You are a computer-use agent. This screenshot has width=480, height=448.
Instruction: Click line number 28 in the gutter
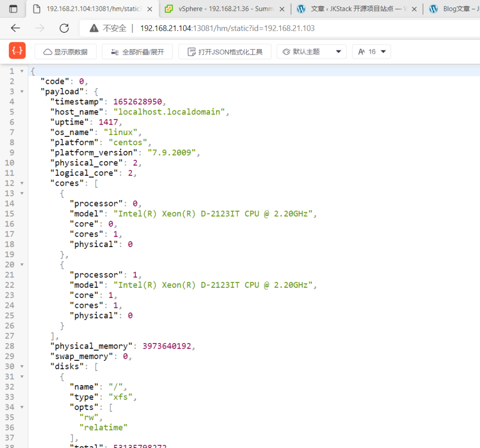[x=9, y=346]
